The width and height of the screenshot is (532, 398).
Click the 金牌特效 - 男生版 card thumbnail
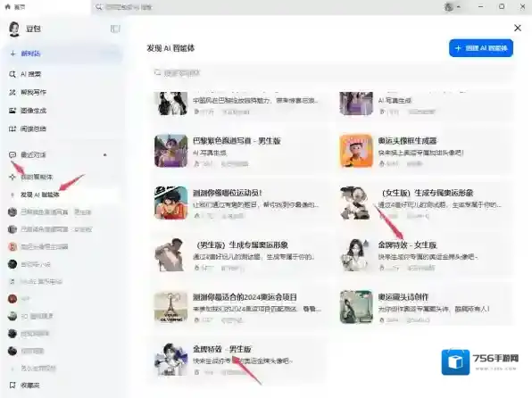(171, 360)
